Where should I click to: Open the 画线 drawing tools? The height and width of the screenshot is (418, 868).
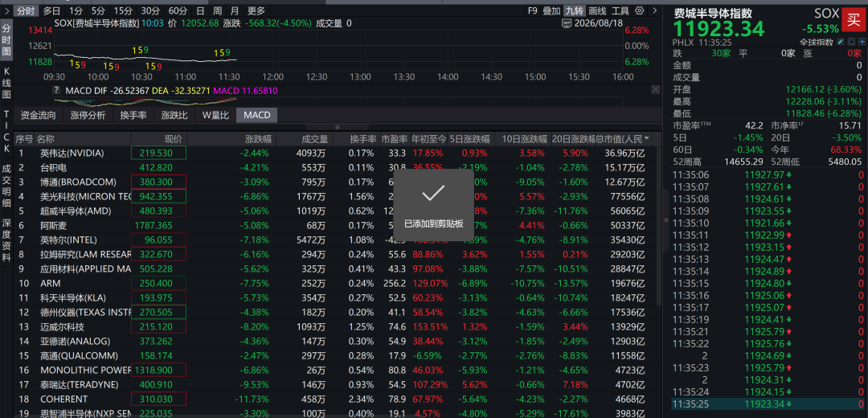pyautogui.click(x=597, y=10)
